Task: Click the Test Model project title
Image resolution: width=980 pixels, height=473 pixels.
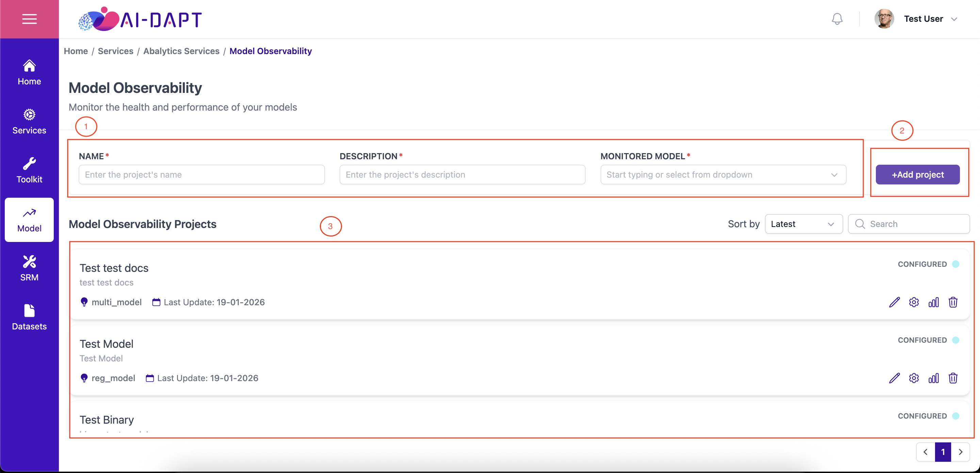Action: (107, 344)
